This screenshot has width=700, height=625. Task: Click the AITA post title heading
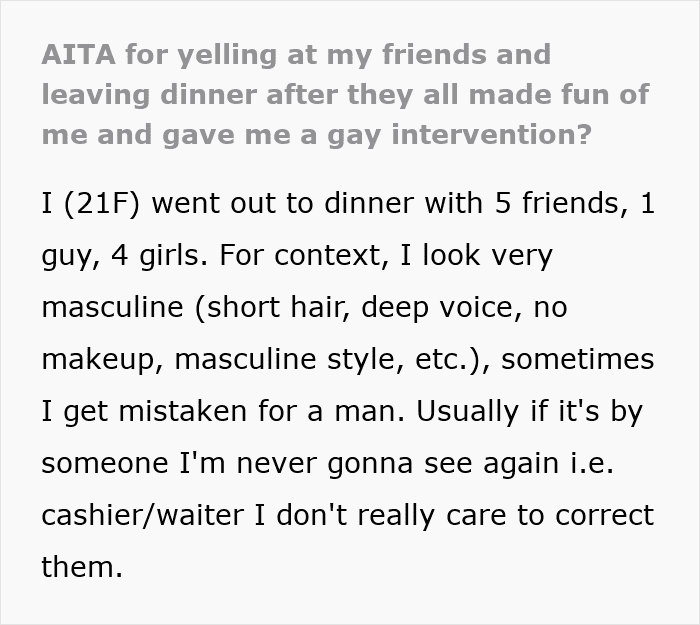pyautogui.click(x=345, y=94)
